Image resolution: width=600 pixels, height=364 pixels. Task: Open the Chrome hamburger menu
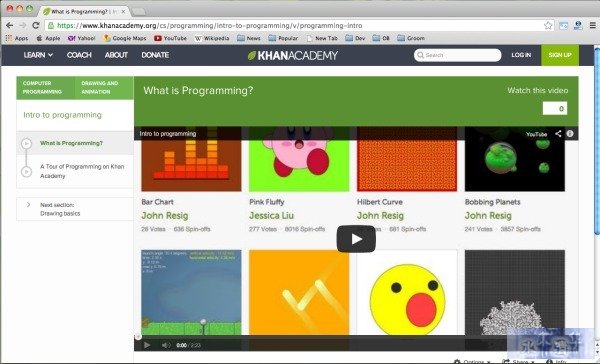[x=592, y=26]
